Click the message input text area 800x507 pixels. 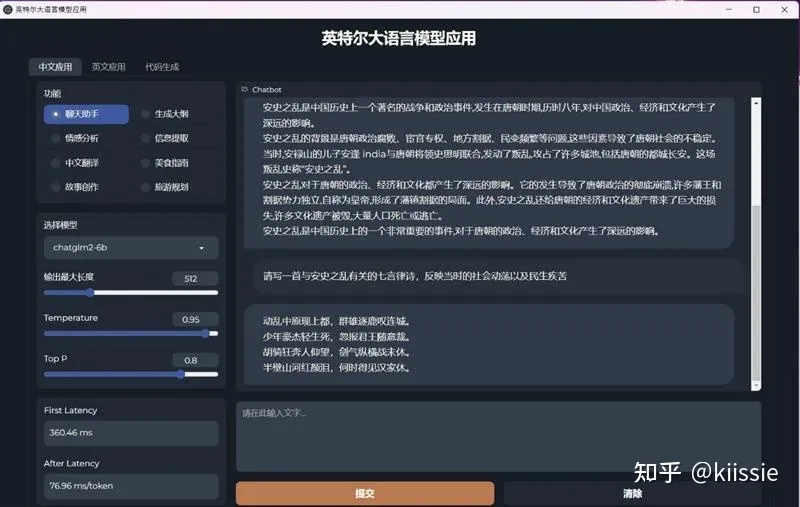(498, 437)
